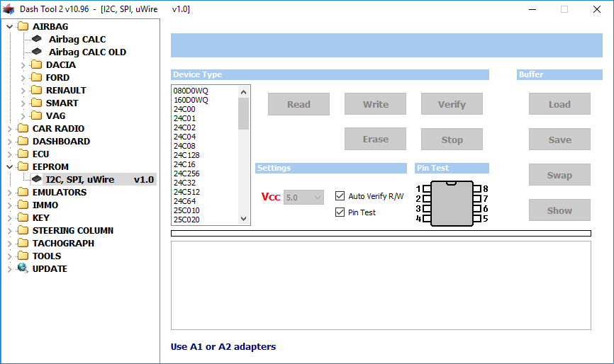This screenshot has height=364, width=614.
Task: Click the Airbag CALC OLD chip icon
Action: tap(37, 52)
